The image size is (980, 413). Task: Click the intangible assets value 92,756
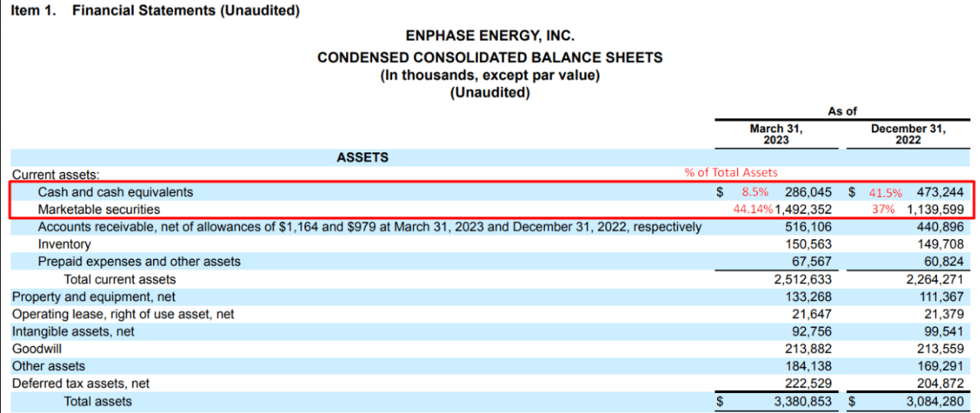812,332
